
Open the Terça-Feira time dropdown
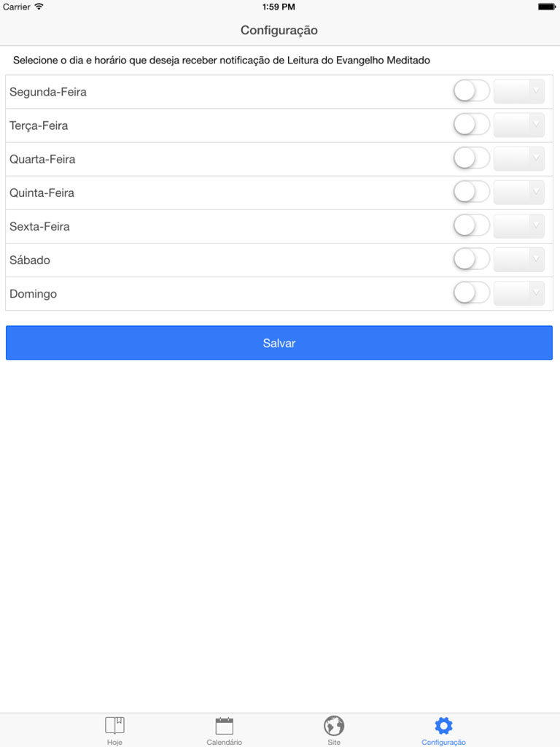(x=519, y=125)
